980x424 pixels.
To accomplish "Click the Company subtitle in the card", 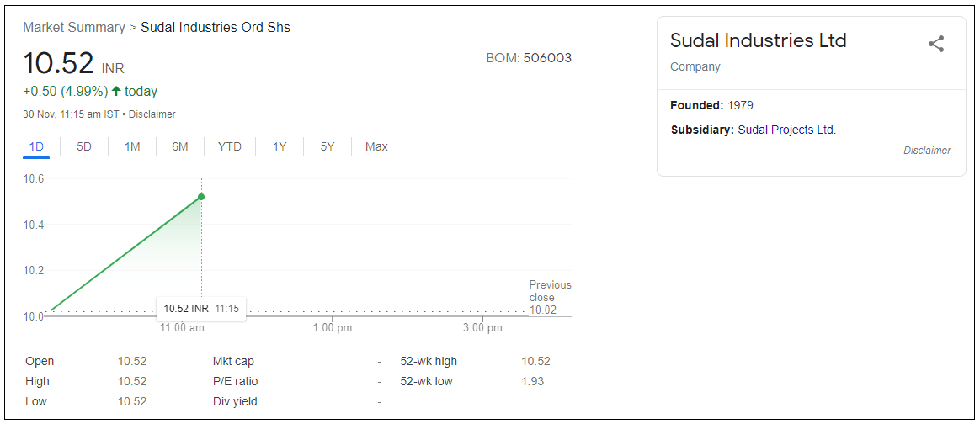I will (x=695, y=66).
